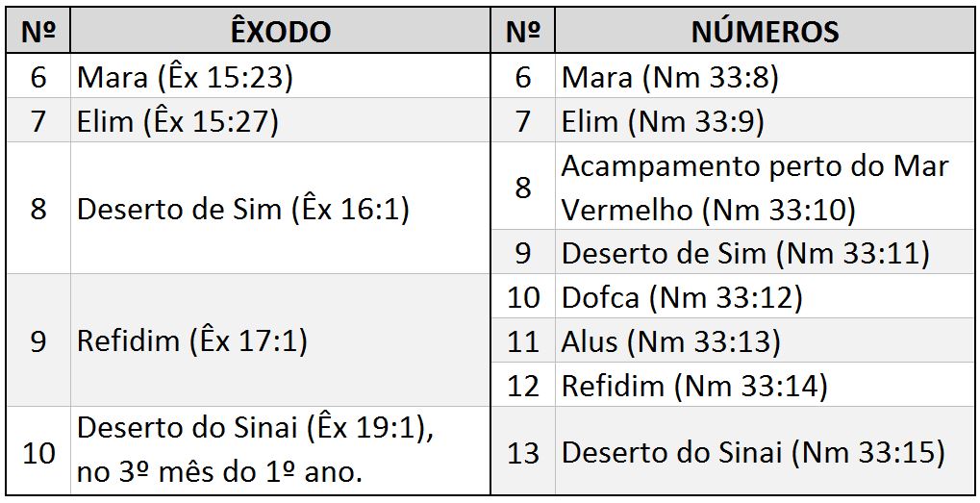
Task: Click the Nº header beside ÊXODO
Action: (x=38, y=31)
